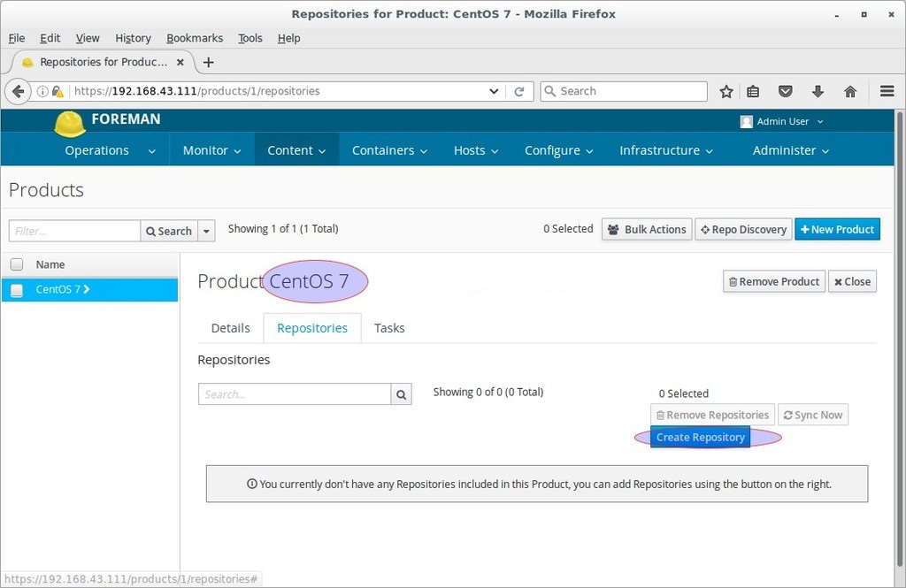Image resolution: width=906 pixels, height=588 pixels.
Task: Click the Admin User avatar icon
Action: click(746, 121)
